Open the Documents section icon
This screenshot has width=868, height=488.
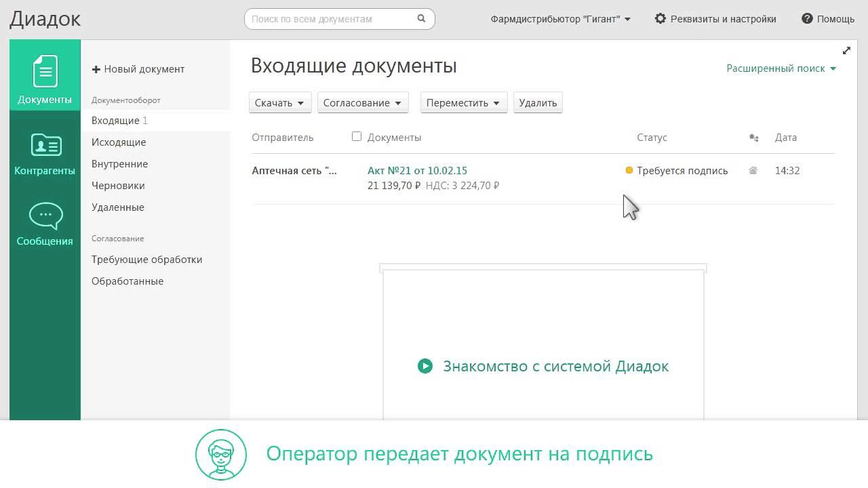[x=45, y=71]
